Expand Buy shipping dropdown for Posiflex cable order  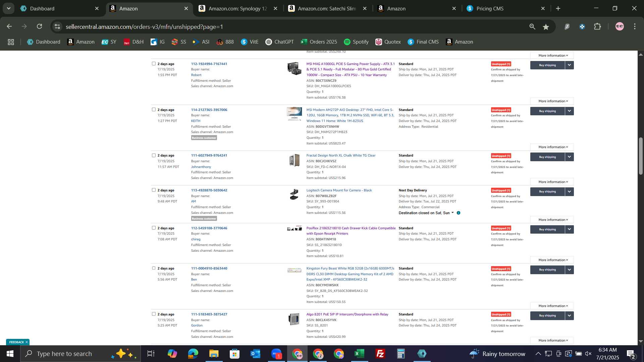[569, 229]
